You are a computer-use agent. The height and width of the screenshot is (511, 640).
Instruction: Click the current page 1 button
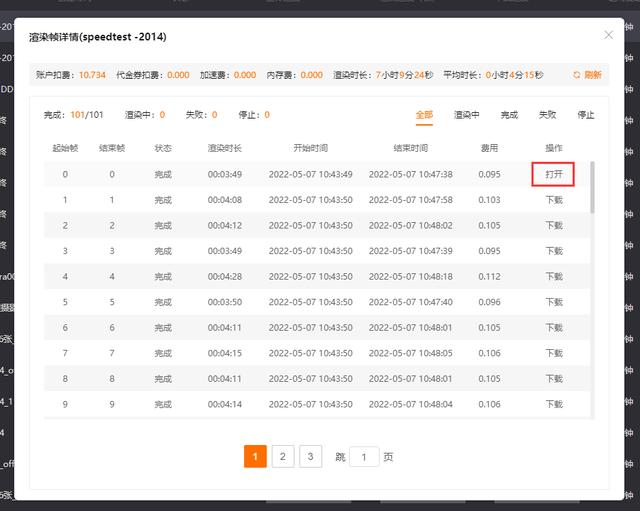[255, 457]
